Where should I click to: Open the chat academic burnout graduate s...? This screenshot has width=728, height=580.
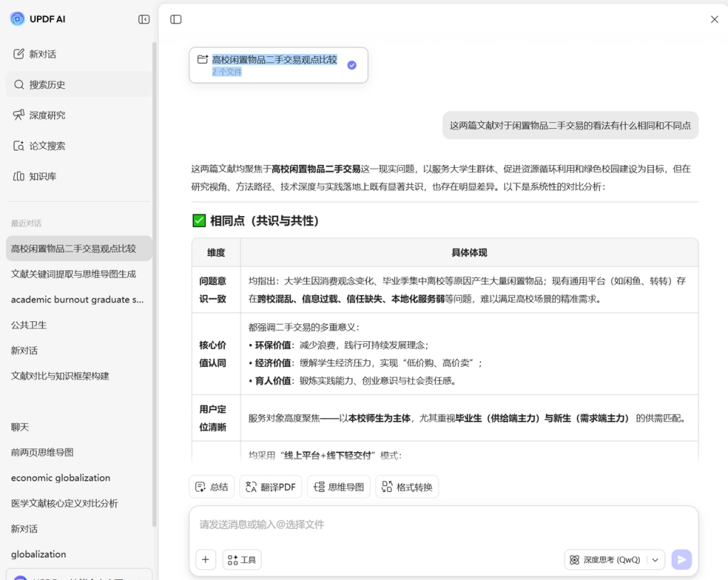pos(79,300)
